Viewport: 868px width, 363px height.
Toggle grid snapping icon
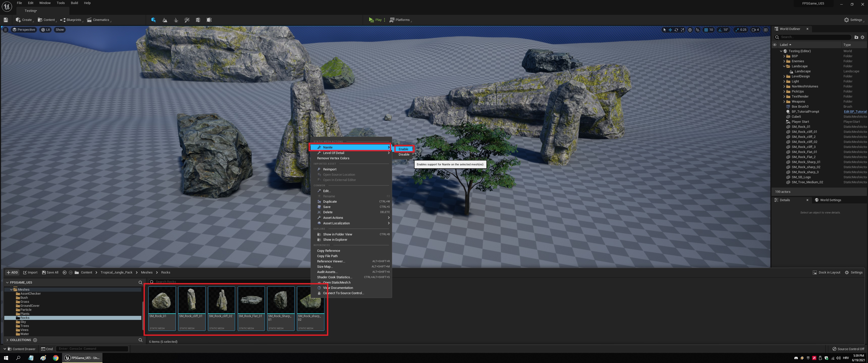706,30
